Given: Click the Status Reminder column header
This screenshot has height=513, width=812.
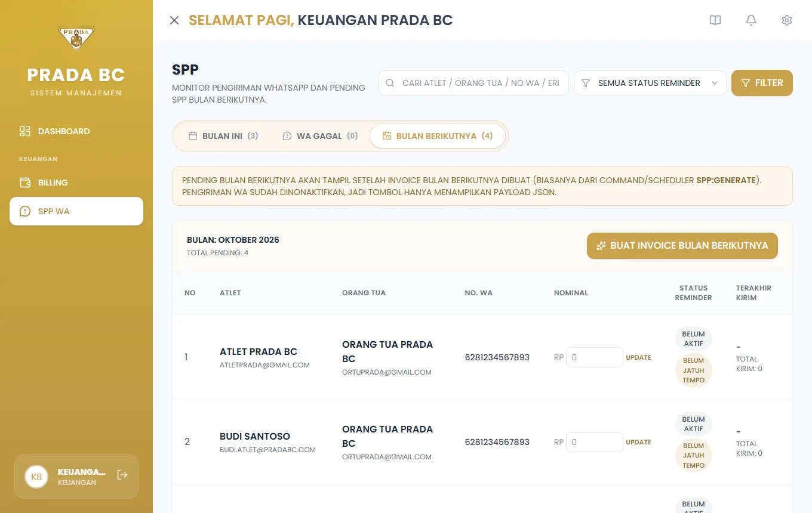Looking at the screenshot, I should pyautogui.click(x=693, y=293).
